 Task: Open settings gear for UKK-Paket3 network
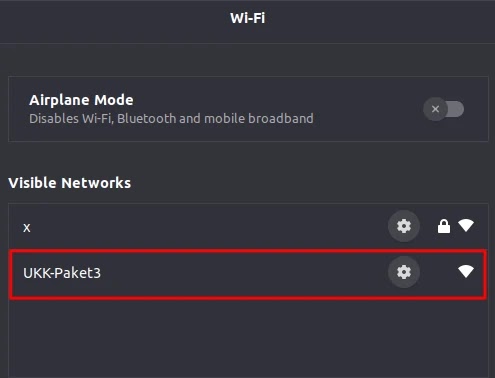coord(404,272)
